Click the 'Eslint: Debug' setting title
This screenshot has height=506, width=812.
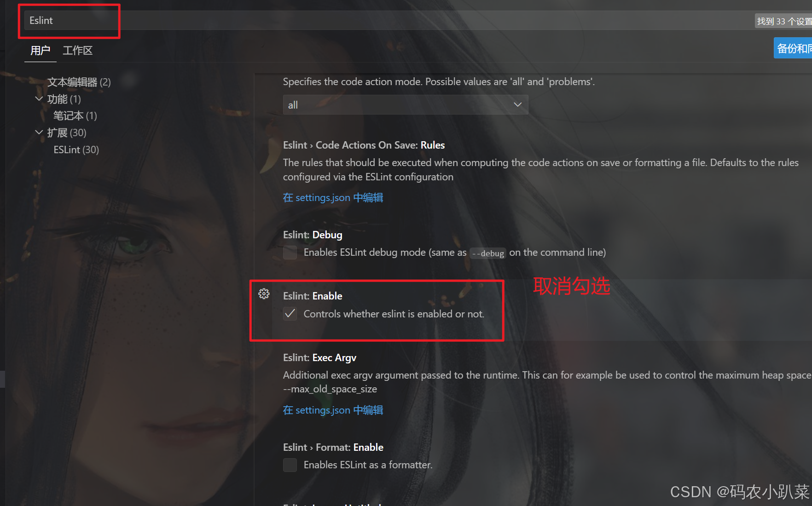313,235
